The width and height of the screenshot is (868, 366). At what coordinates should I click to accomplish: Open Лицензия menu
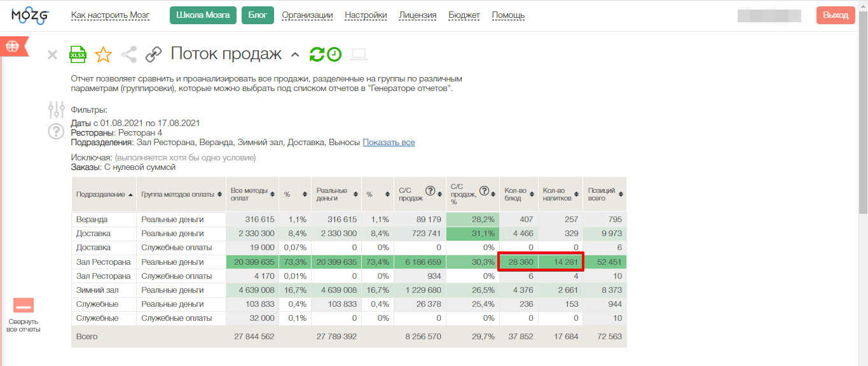(x=418, y=15)
